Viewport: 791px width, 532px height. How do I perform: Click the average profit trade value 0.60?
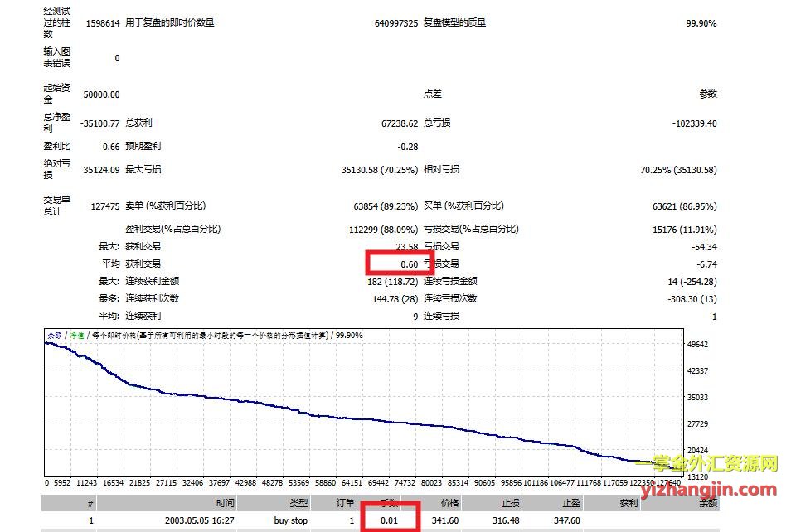pyautogui.click(x=408, y=264)
